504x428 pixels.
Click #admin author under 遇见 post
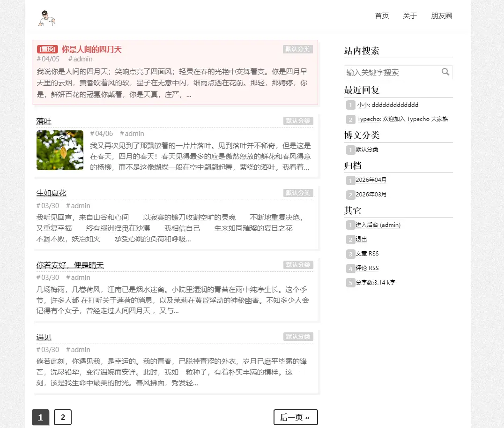78,350
